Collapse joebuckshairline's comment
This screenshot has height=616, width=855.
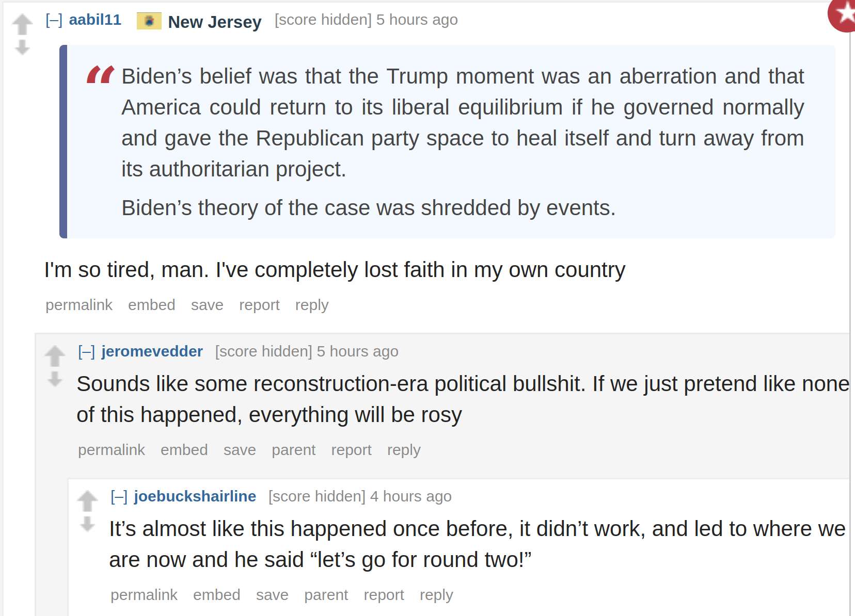119,497
